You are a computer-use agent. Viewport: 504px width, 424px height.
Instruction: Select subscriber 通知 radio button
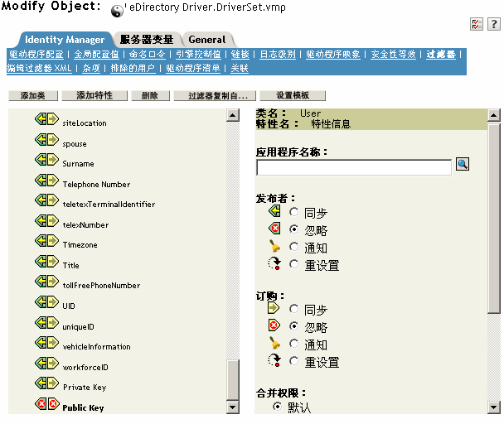point(293,344)
